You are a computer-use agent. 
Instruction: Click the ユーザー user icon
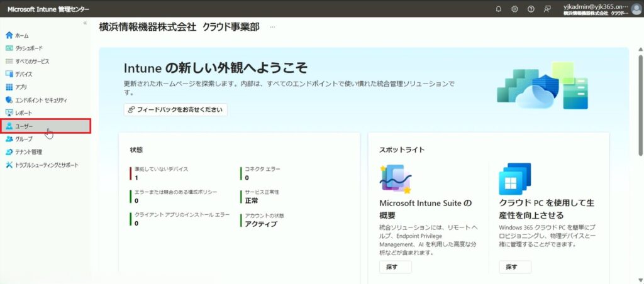[x=9, y=126]
